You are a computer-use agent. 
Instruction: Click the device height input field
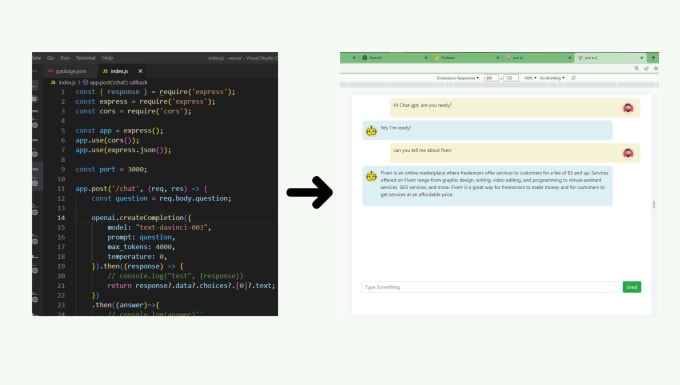[x=511, y=78]
